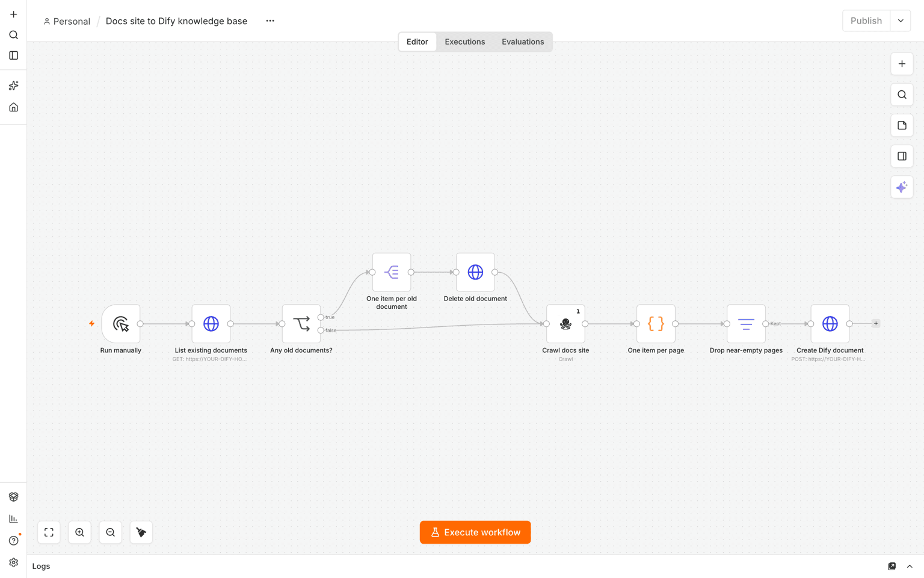Select the Run manually trigger node
Viewport: 924px width, 578px height.
point(121,324)
